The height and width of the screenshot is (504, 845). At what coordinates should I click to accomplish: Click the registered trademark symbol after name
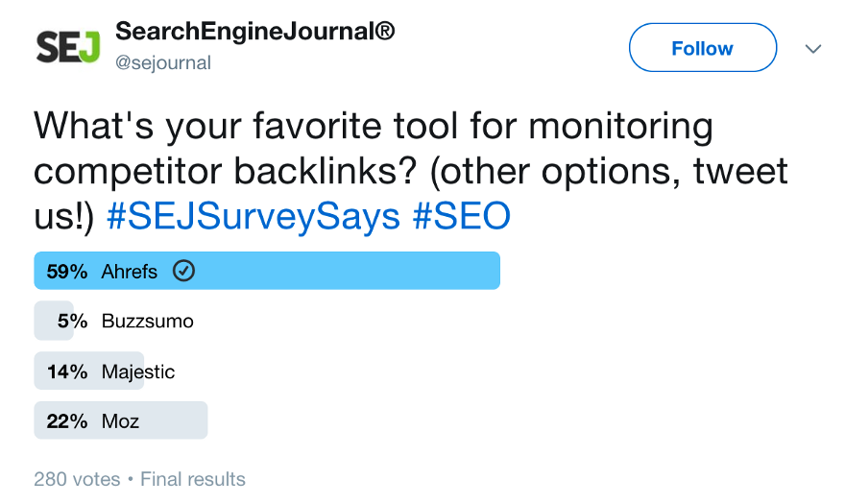click(385, 31)
